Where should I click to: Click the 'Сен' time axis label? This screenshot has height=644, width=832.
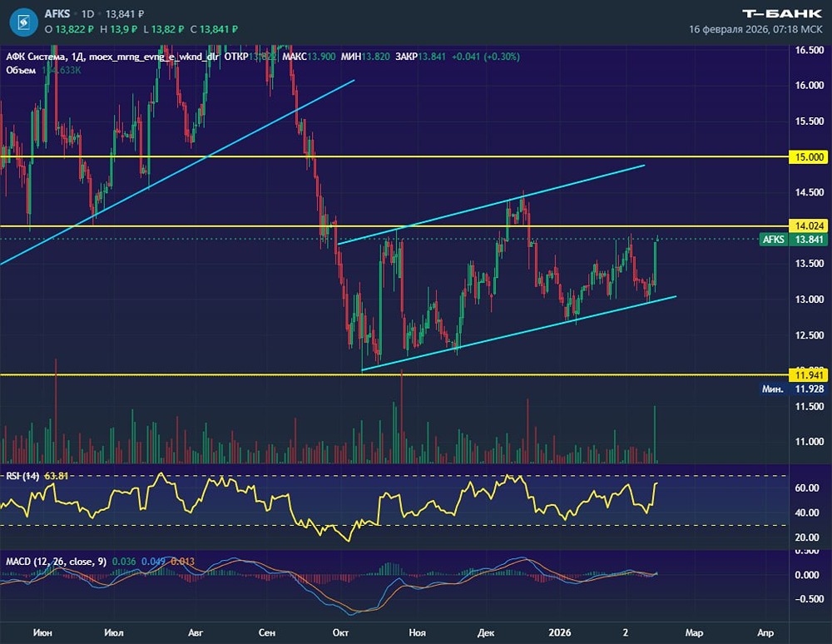point(267,632)
